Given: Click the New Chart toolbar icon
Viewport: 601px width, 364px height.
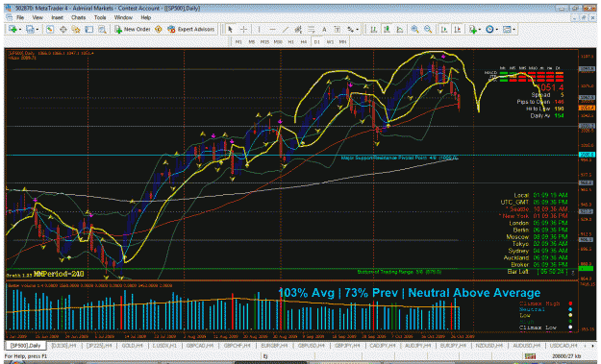Looking at the screenshot, I should click(13, 29).
